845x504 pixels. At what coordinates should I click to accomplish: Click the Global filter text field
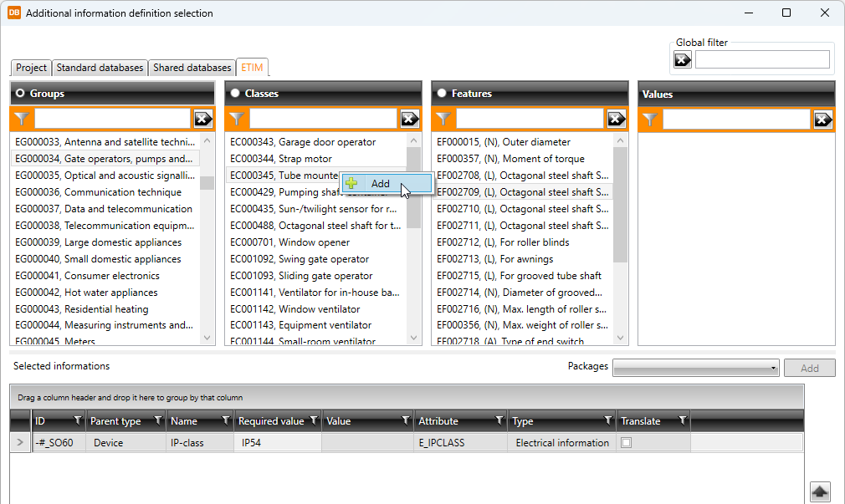click(x=761, y=59)
